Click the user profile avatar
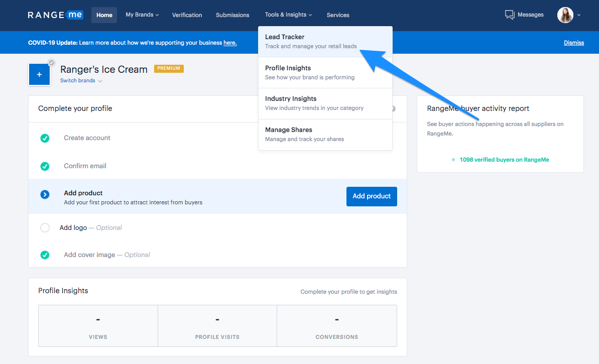This screenshot has height=364, width=599. [x=565, y=15]
